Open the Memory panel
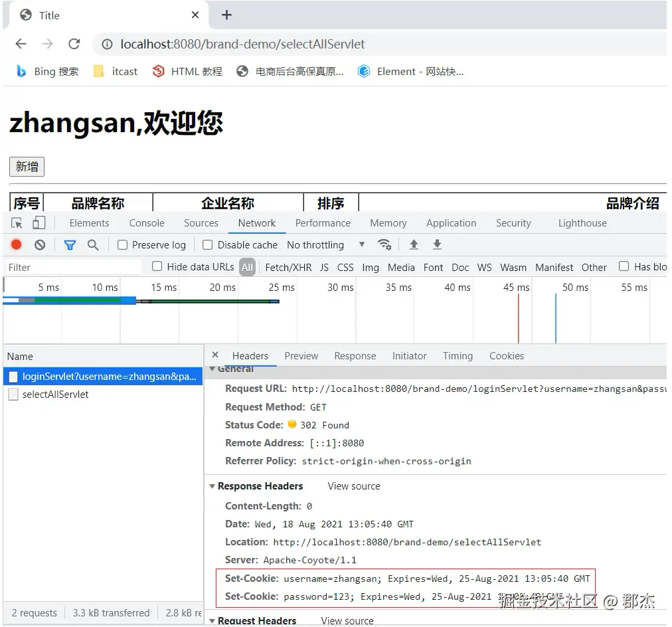Screen dimensions: 672x627 pyautogui.click(x=388, y=223)
